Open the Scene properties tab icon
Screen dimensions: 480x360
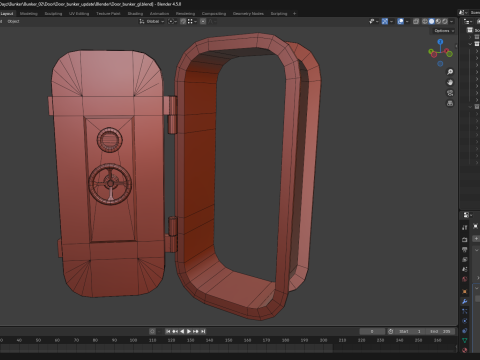[x=465, y=269]
